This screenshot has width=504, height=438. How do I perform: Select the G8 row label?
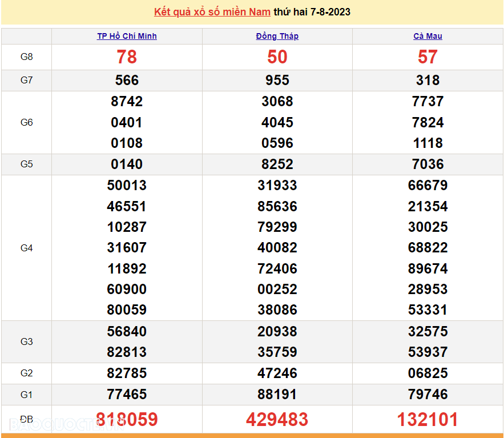pyautogui.click(x=27, y=57)
